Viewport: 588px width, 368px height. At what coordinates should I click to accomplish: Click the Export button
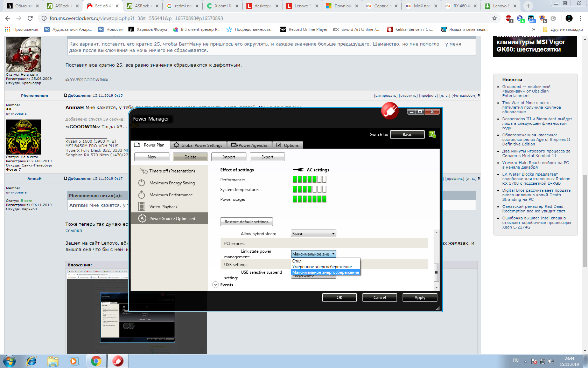click(267, 157)
